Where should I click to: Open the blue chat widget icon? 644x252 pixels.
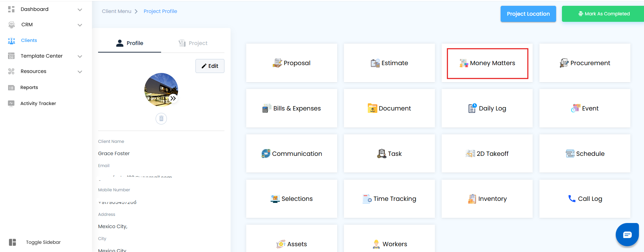(x=627, y=235)
